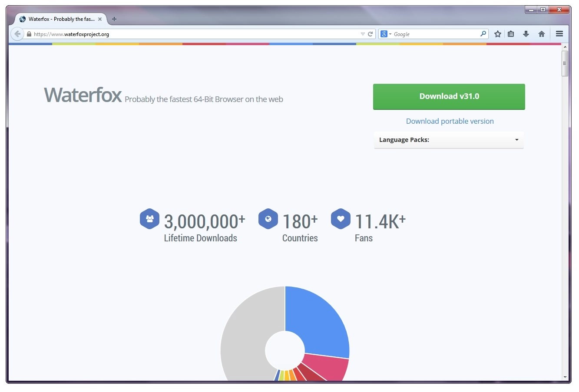Open a new tab with plus button
Image resolution: width=579 pixels, height=392 pixels.
coord(114,19)
